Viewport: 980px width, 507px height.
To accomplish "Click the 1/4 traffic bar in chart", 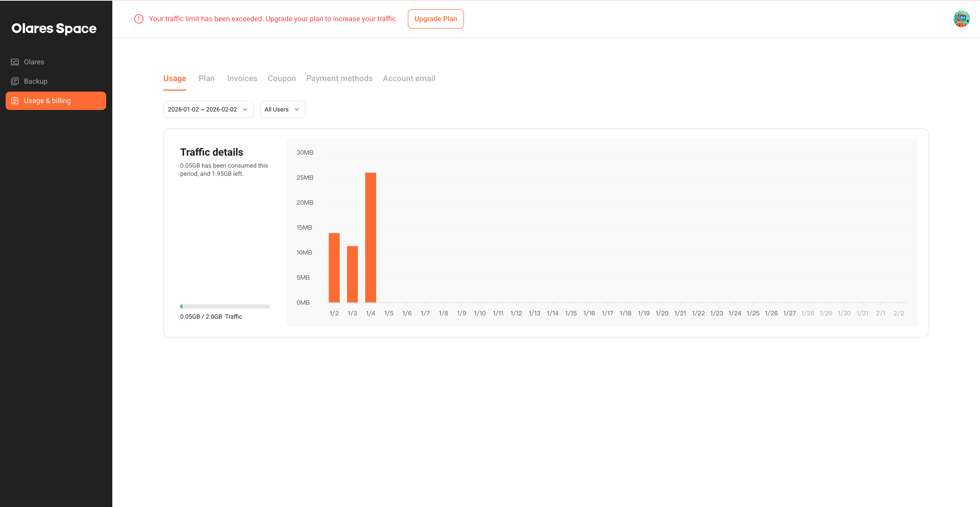I will click(x=371, y=238).
